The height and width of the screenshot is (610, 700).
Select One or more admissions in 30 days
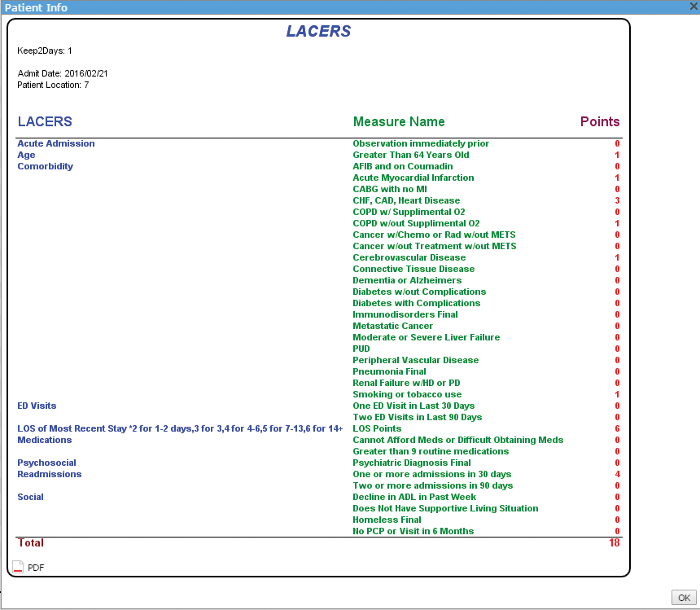(x=431, y=474)
